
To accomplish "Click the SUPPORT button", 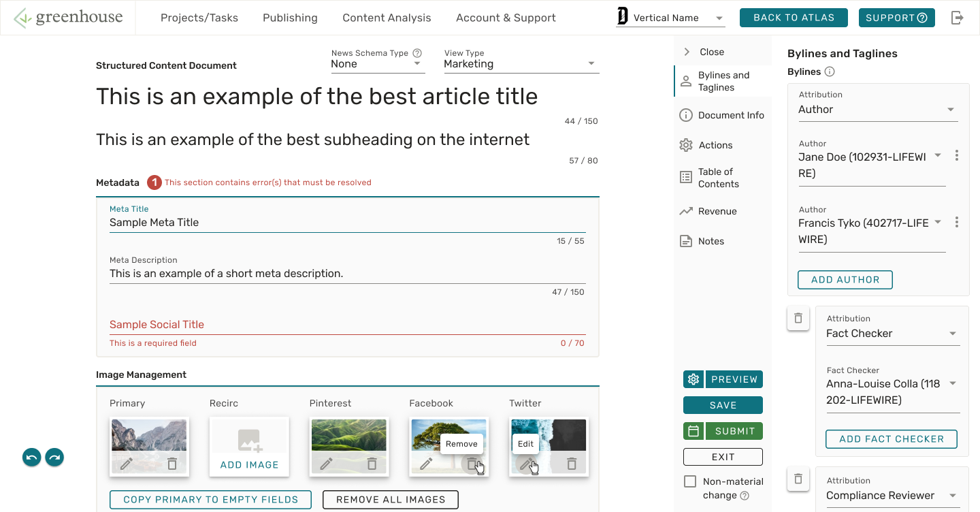I will [x=897, y=18].
